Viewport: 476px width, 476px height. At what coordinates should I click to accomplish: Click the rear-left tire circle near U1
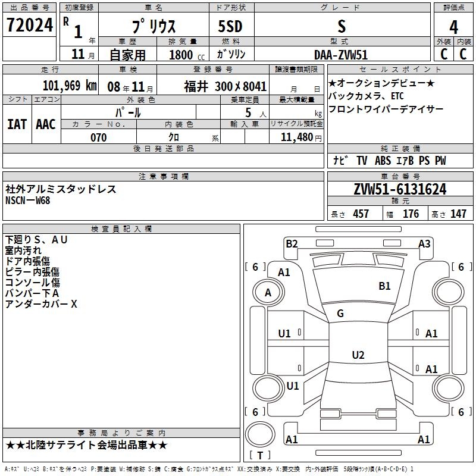click(x=268, y=388)
